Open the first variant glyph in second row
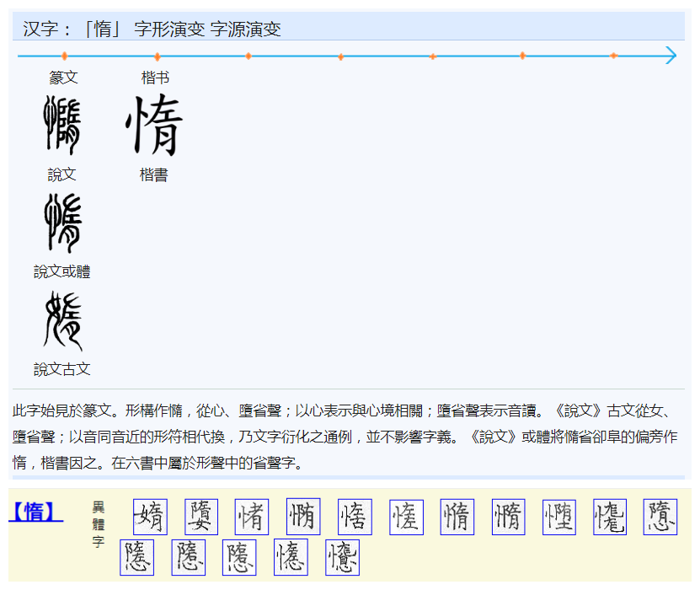Viewport: 700px width, 590px height. tap(137, 557)
